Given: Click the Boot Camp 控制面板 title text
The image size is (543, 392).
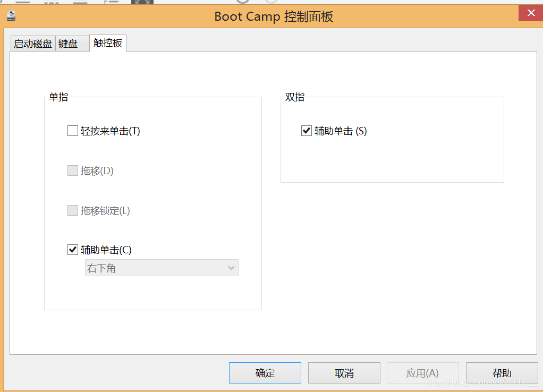Looking at the screenshot, I should [x=274, y=16].
